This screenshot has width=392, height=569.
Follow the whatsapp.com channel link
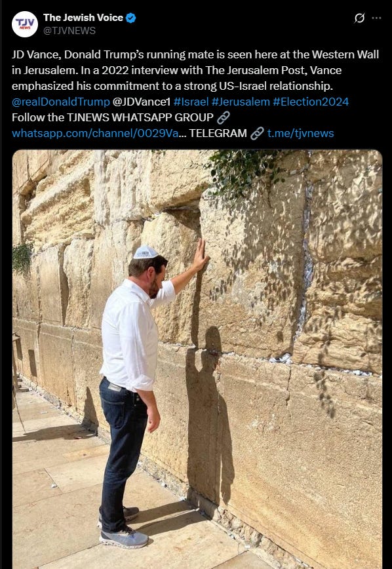click(x=95, y=134)
